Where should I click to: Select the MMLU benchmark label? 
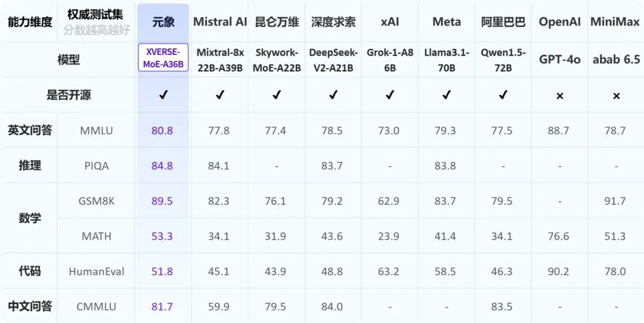96,131
